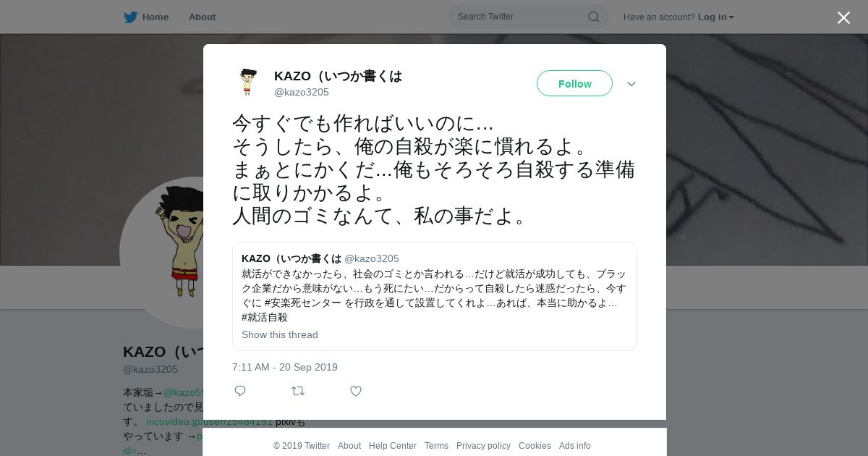This screenshot has height=456, width=868.
Task: Open Show this thread link
Action: coord(280,334)
